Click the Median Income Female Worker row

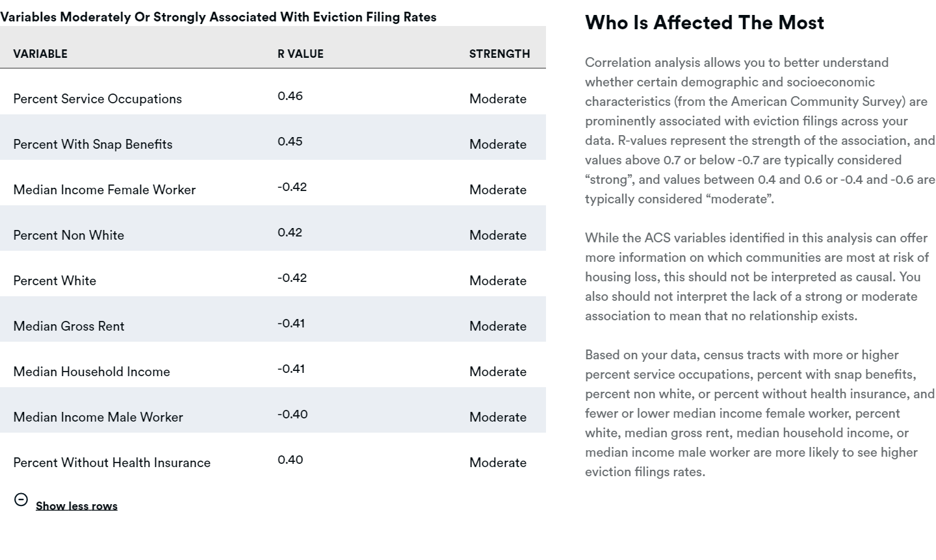pyautogui.click(x=105, y=190)
